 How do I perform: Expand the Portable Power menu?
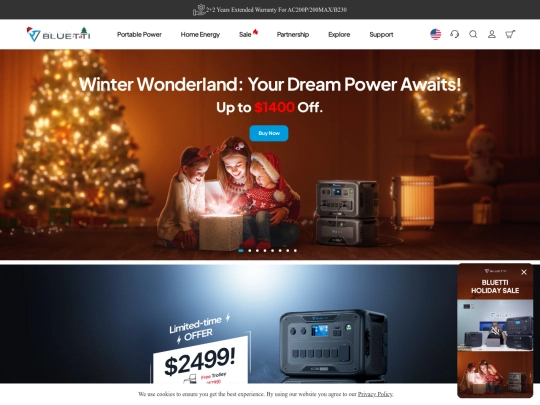tap(139, 34)
